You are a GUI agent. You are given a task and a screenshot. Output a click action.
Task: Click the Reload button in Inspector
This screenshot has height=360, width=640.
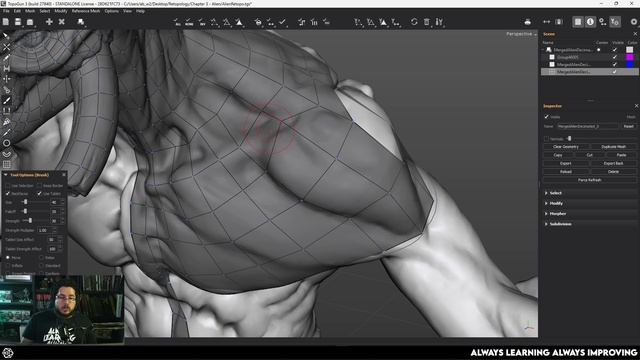[x=566, y=172]
